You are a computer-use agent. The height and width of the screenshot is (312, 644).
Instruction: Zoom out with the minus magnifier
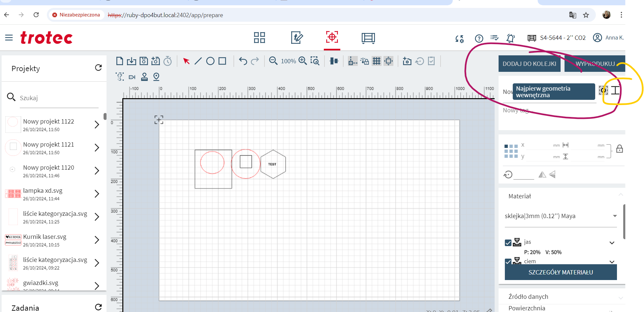tap(273, 61)
